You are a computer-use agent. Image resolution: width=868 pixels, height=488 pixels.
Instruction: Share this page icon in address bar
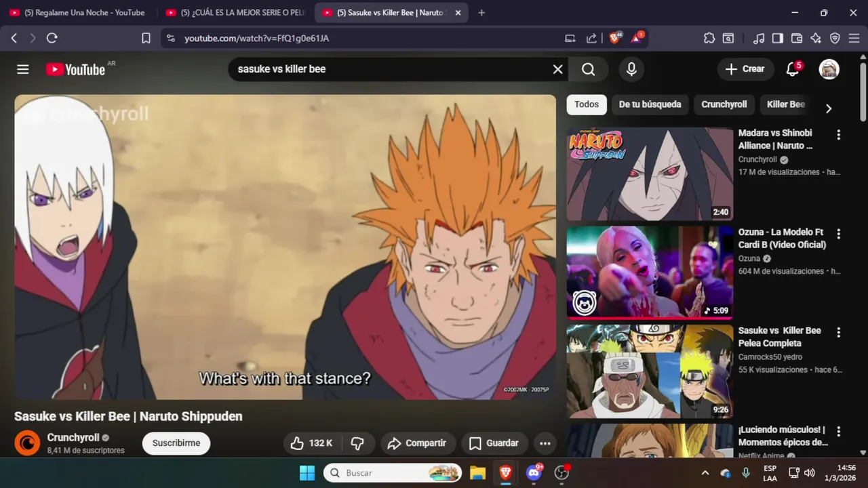(591, 38)
